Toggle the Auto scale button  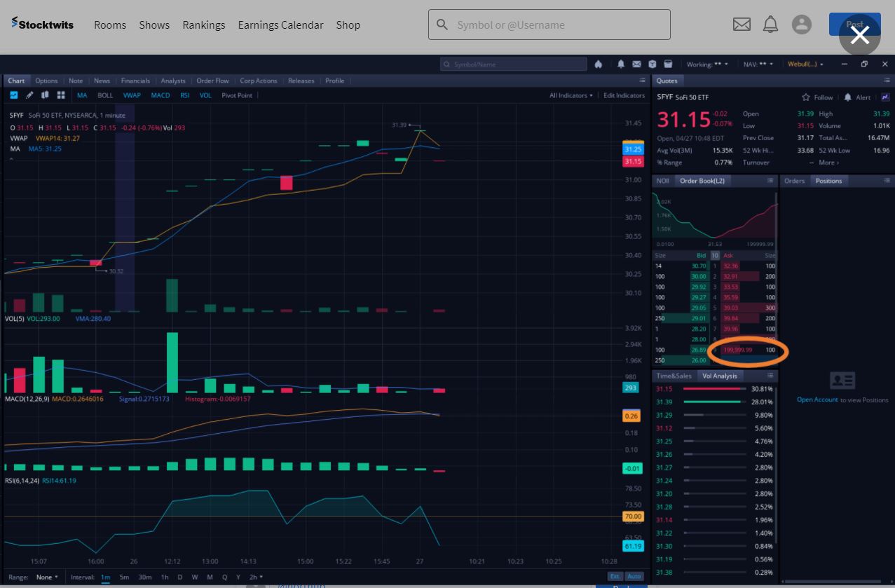click(x=634, y=577)
